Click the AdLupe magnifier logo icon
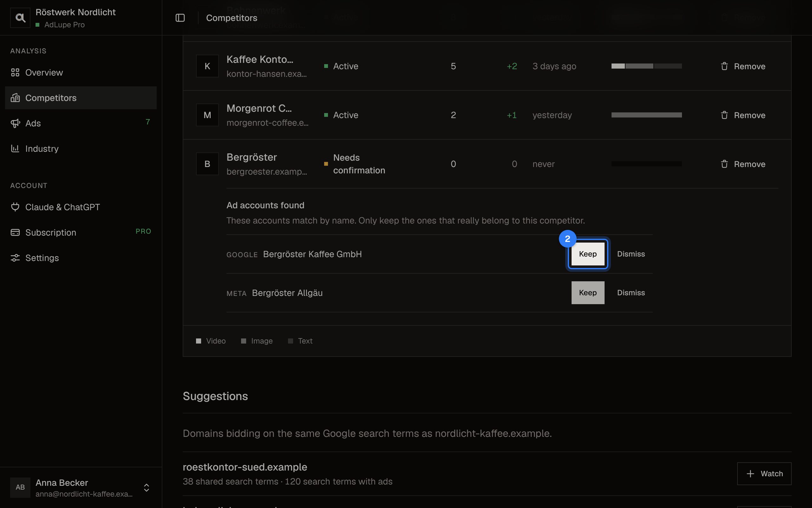The height and width of the screenshot is (508, 812). pos(20,18)
